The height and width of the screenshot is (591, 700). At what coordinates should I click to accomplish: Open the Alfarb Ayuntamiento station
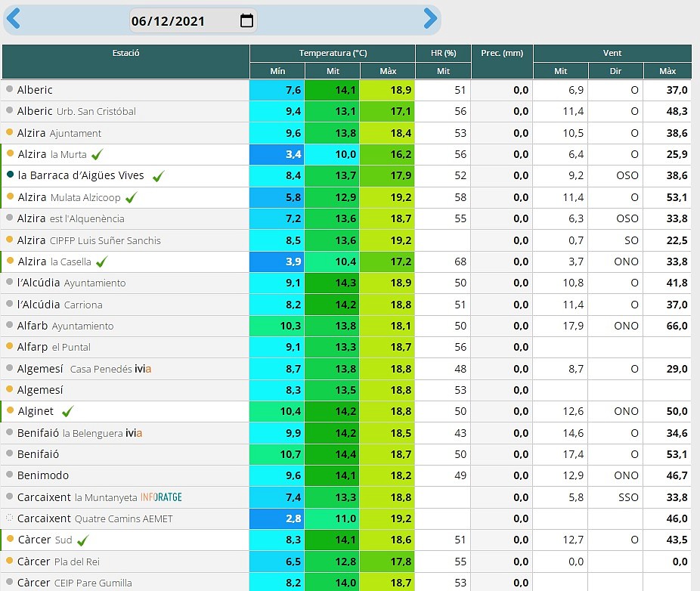65,326
